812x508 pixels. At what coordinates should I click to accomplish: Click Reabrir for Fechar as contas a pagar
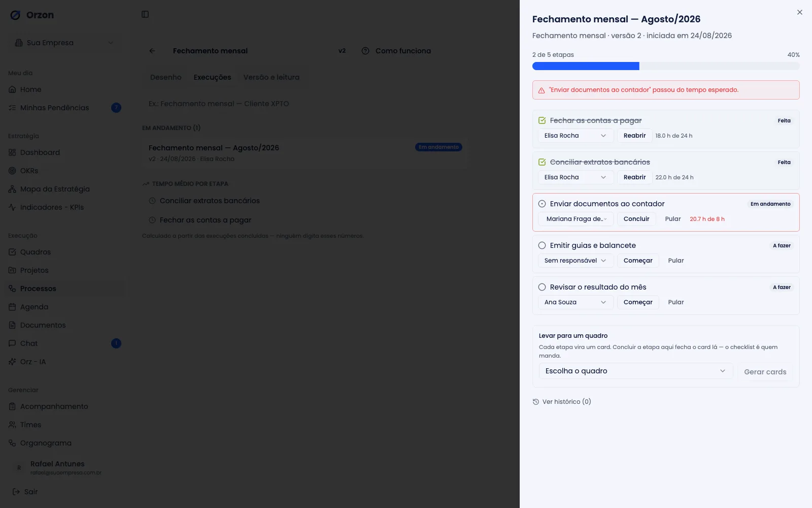(x=634, y=136)
